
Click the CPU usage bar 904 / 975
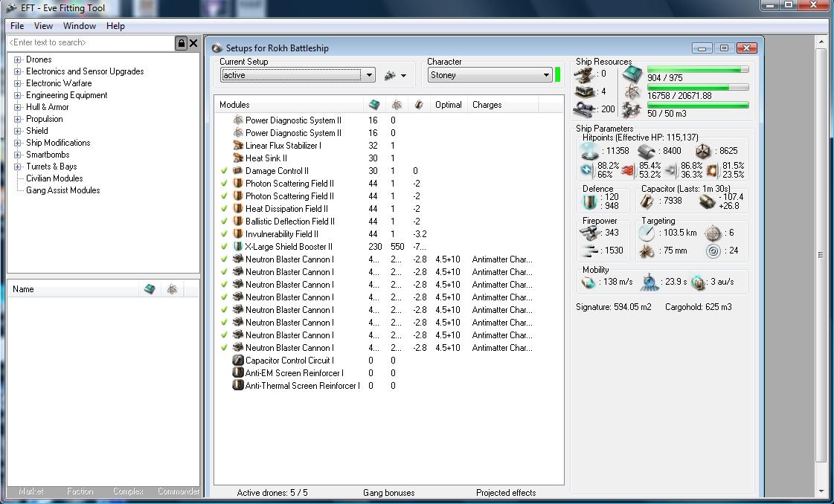[698, 69]
